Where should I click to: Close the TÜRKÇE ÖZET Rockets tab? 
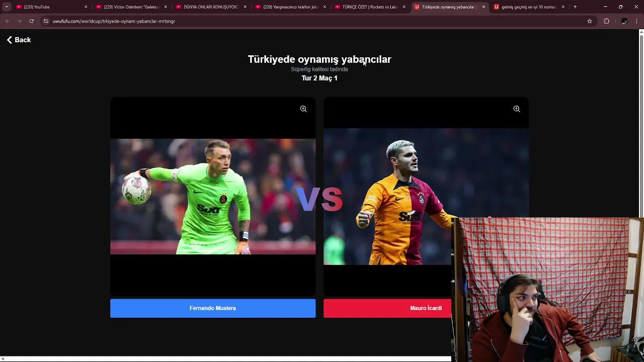pos(404,7)
